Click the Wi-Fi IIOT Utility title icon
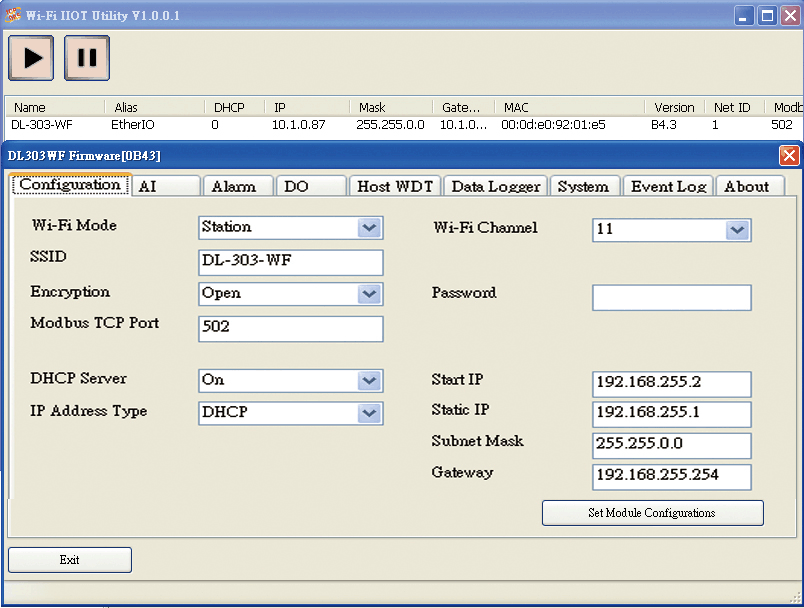The width and height of the screenshot is (804, 608). [13, 15]
